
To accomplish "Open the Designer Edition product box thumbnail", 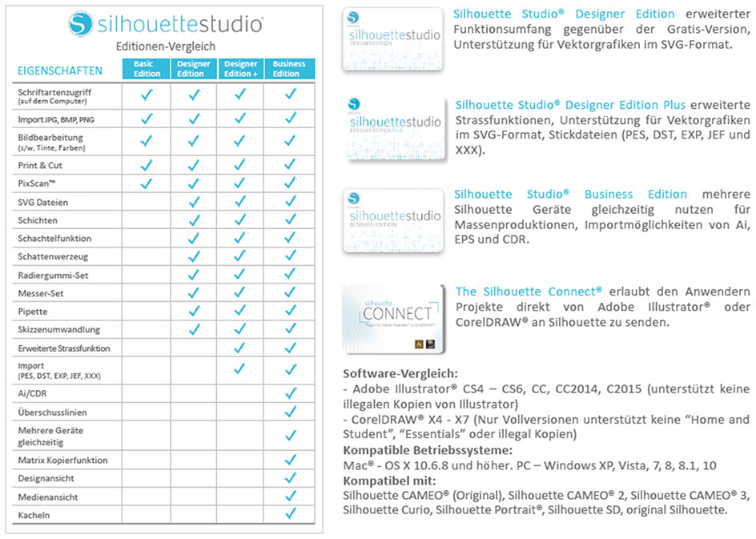I will pos(392,39).
